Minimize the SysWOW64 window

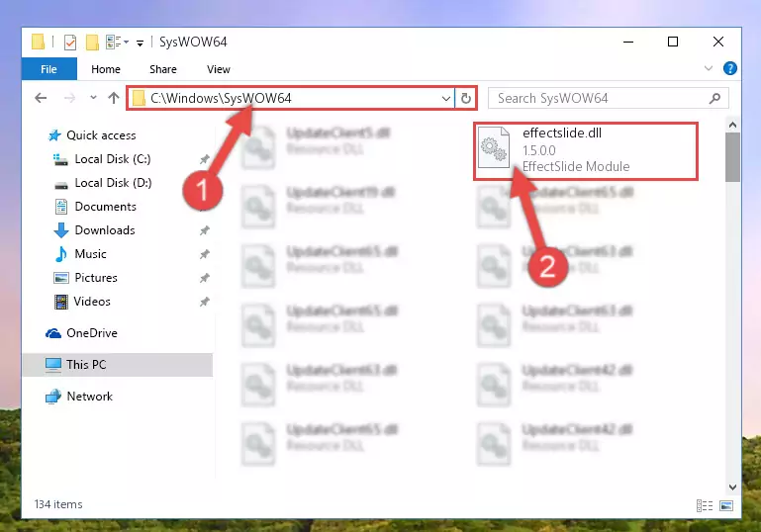628,43
